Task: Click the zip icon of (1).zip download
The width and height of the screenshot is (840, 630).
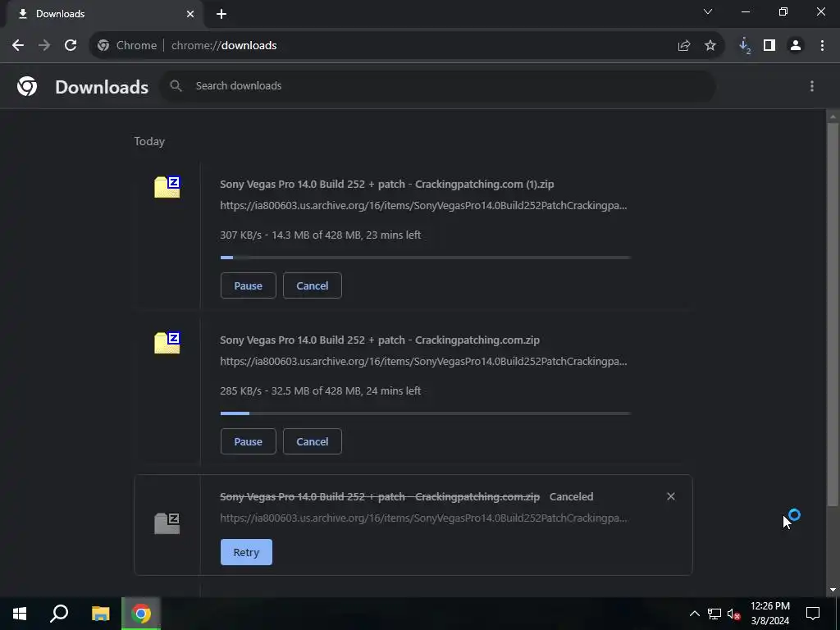Action: (167, 186)
